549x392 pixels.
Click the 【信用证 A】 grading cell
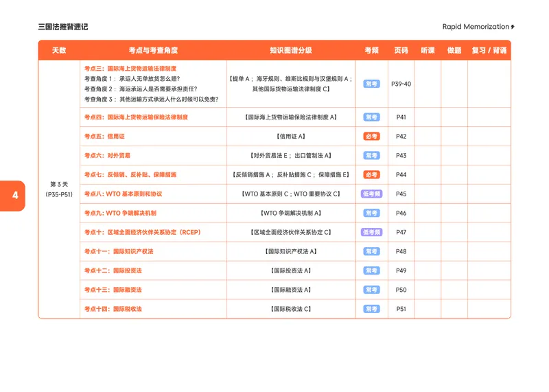(x=291, y=137)
